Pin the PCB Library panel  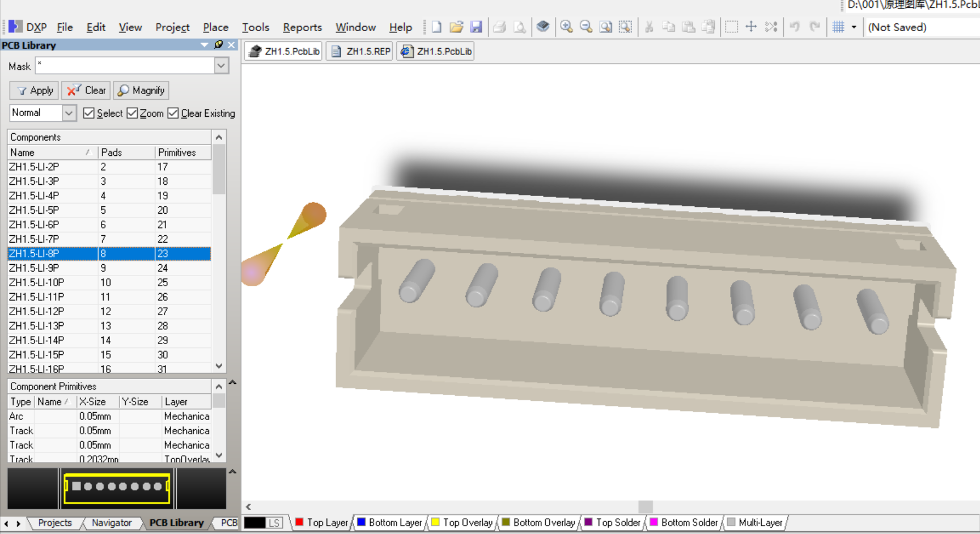pyautogui.click(x=219, y=45)
